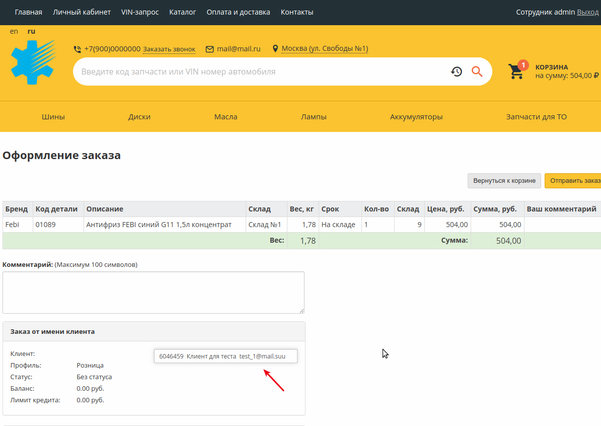Click the Заказать звонок link

169,49
